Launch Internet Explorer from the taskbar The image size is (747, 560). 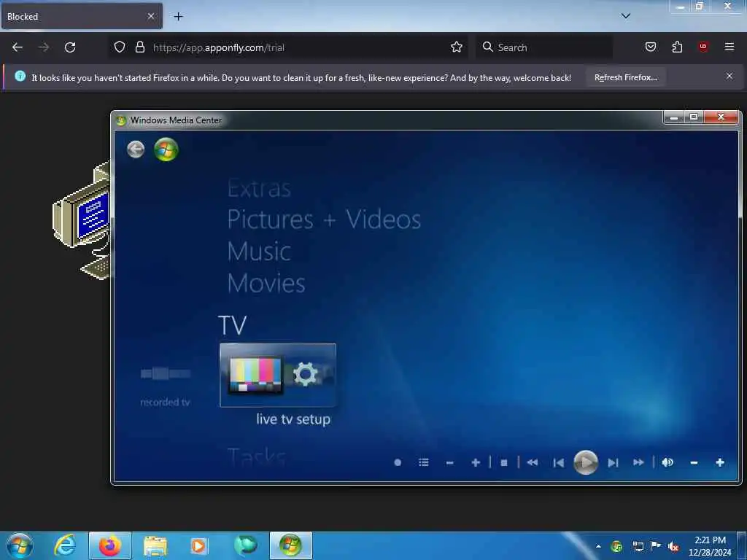coord(65,545)
